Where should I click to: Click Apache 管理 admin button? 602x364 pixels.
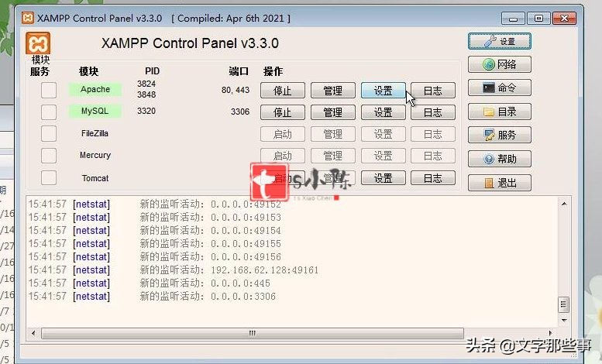point(333,91)
